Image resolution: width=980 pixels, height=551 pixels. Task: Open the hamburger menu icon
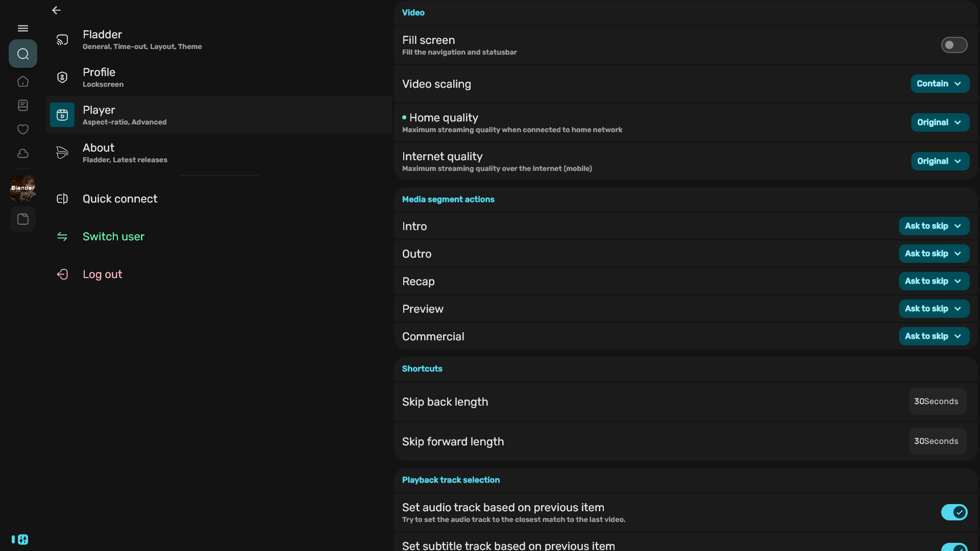[x=23, y=29]
